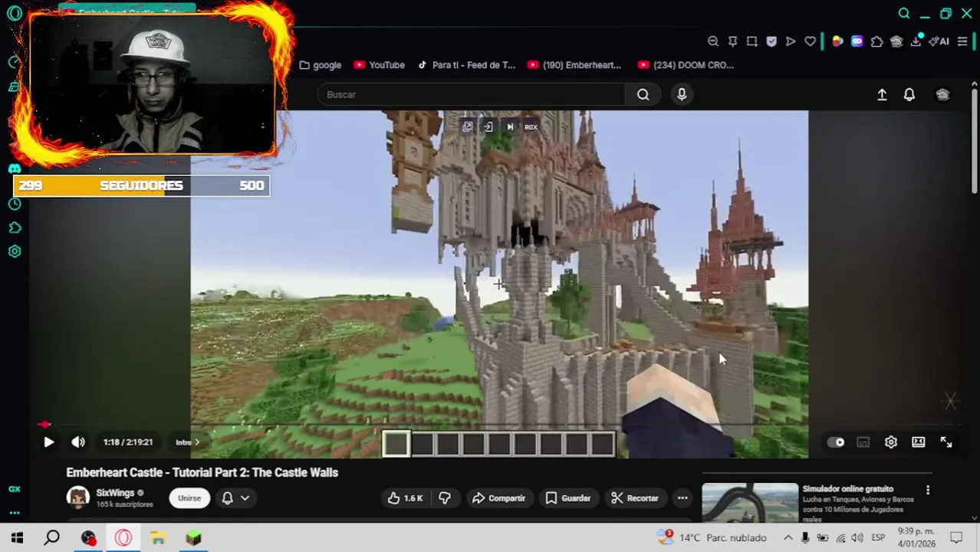
Task: Open the Intro chapter selector
Action: click(187, 442)
